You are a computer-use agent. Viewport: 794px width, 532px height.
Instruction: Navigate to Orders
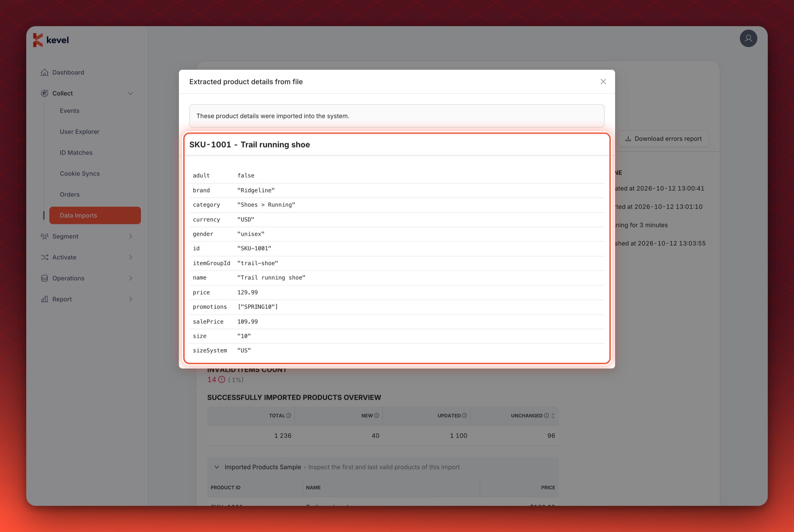pos(69,195)
